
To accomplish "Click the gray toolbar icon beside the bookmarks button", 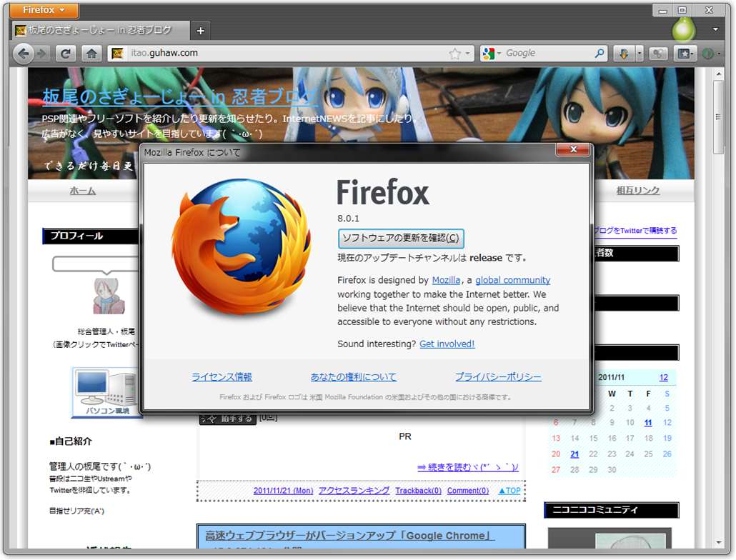I will (658, 54).
